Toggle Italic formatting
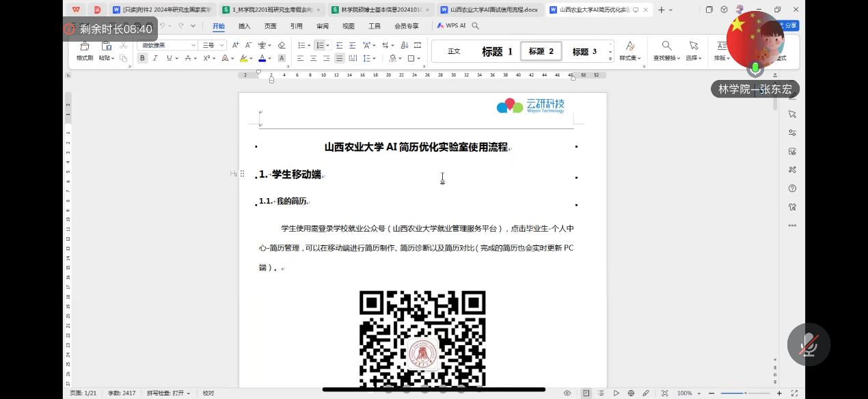 click(155, 58)
